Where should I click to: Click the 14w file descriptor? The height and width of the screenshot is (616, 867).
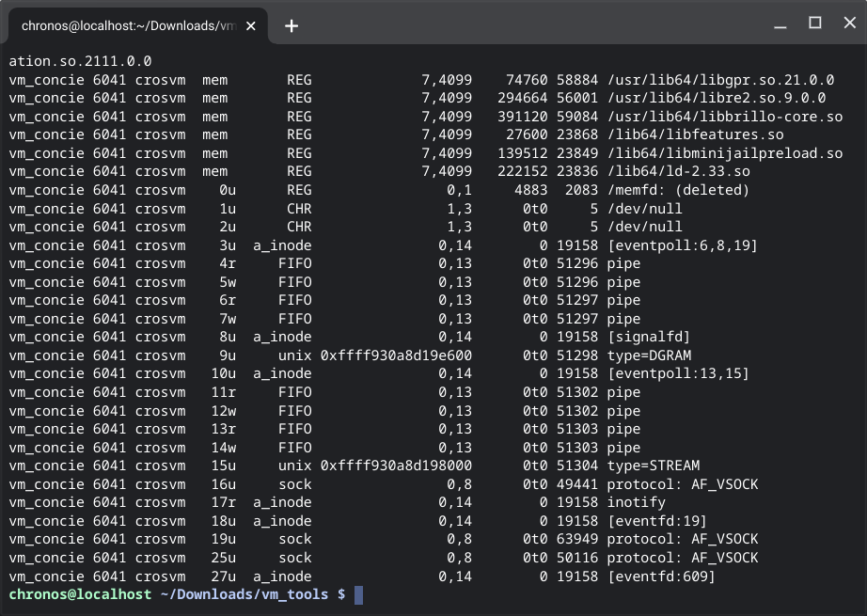pyautogui.click(x=224, y=448)
